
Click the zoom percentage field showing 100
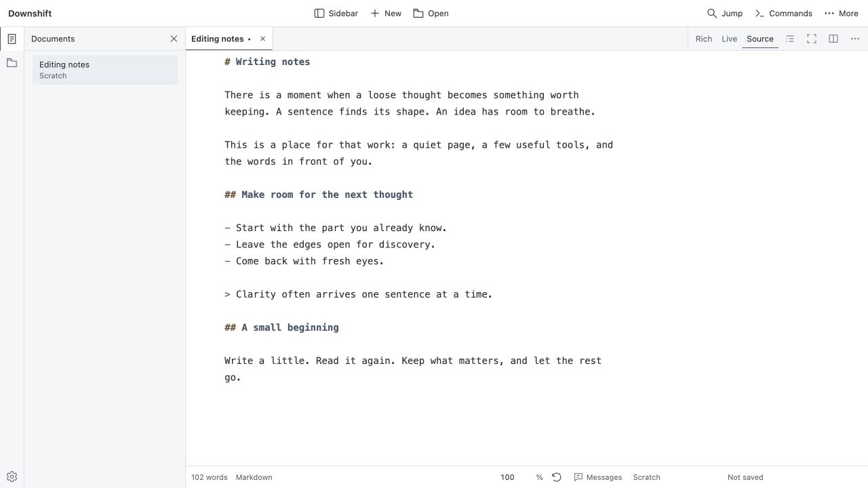pos(508,477)
